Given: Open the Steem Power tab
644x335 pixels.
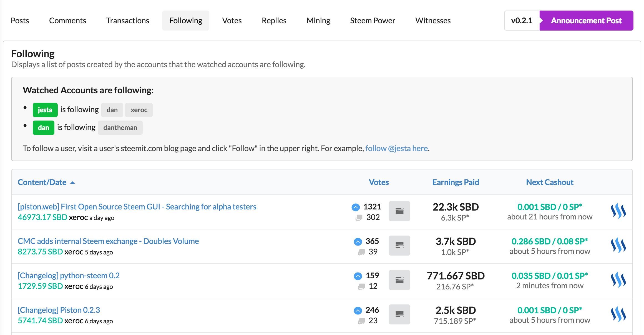Looking at the screenshot, I should click(373, 21).
